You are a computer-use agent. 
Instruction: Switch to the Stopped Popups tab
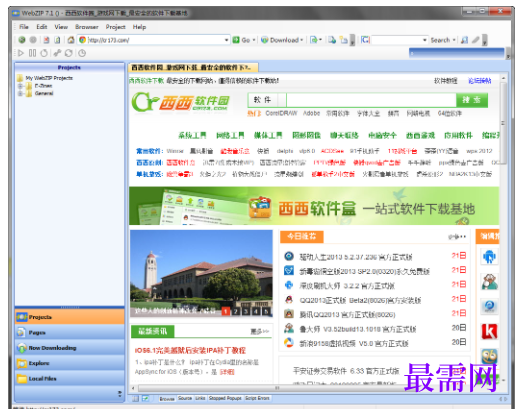tap(225, 398)
